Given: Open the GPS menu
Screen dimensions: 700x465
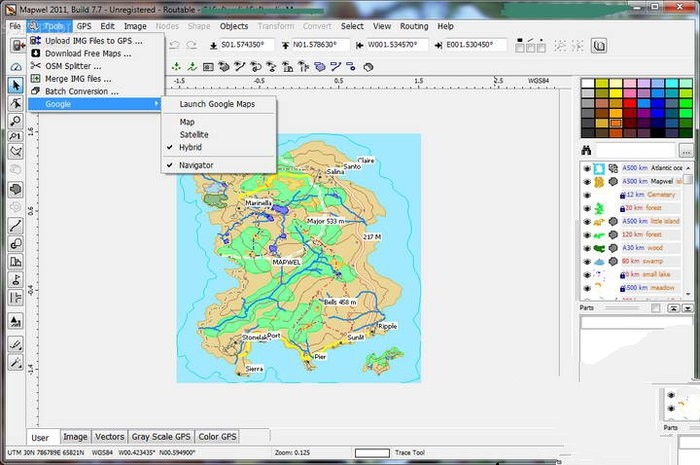Looking at the screenshot, I should (x=84, y=26).
